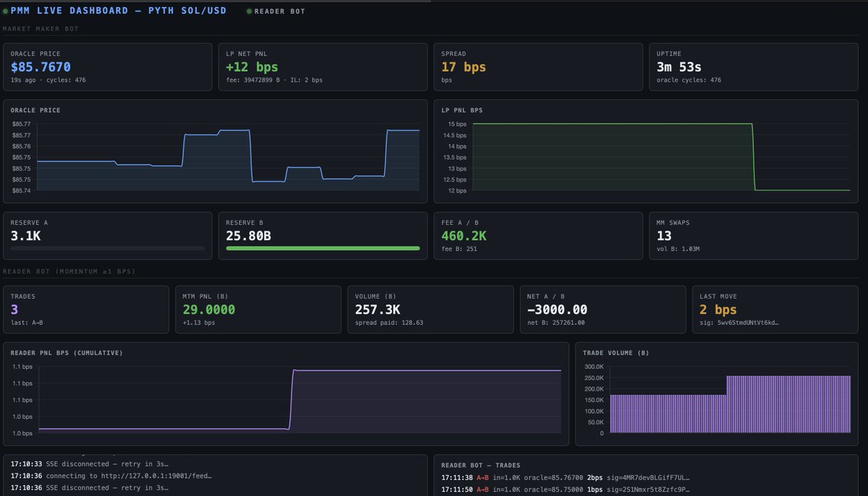Click the 3m 53s uptime value
The image size is (868, 496).
[x=678, y=67]
